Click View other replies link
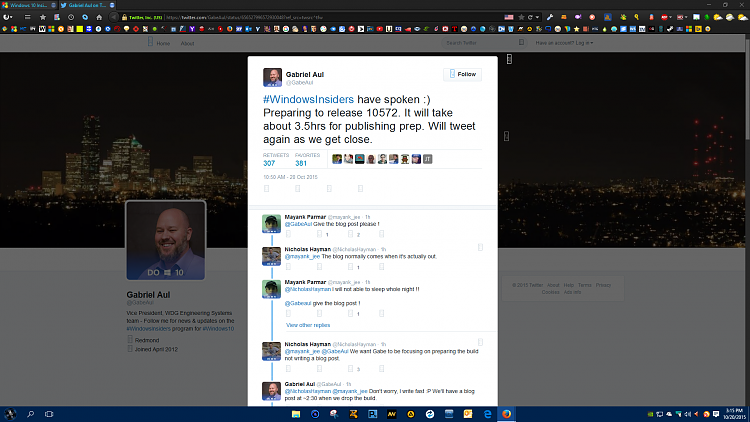 click(308, 325)
